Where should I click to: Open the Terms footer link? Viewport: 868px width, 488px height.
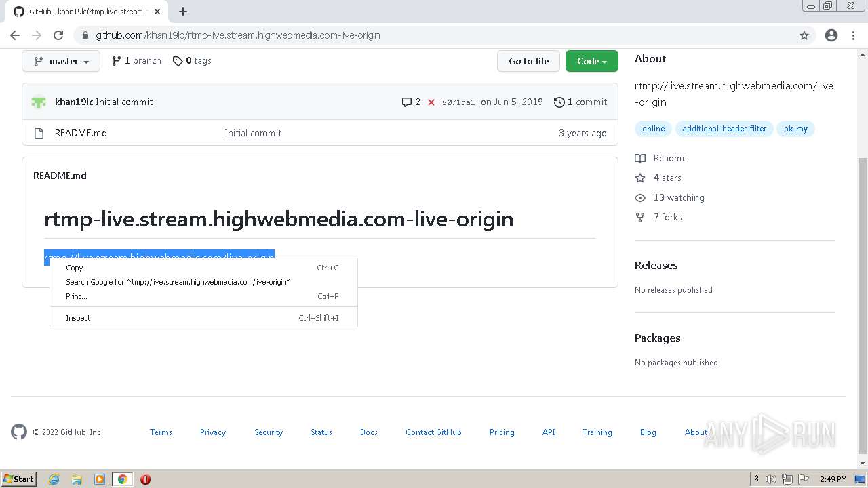pos(161,432)
